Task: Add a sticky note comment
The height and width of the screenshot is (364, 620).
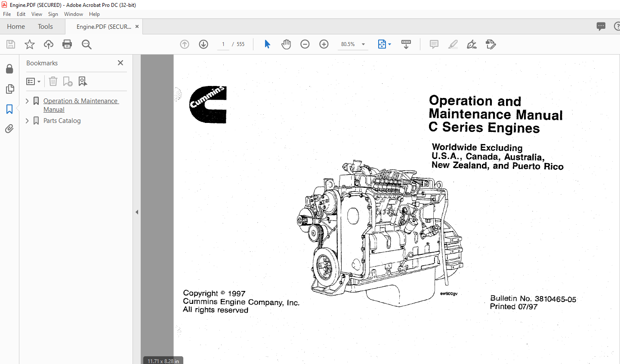Action: [x=434, y=44]
